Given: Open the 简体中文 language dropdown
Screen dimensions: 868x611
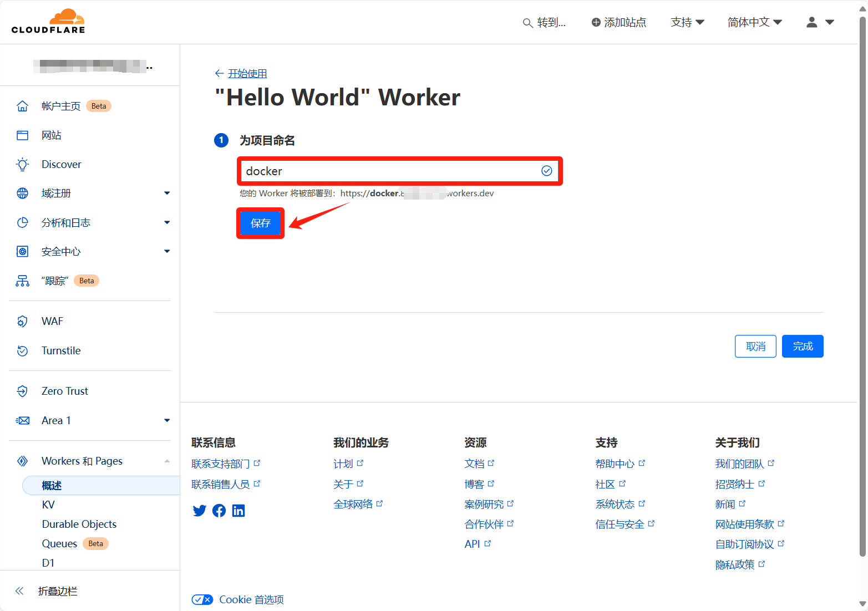Looking at the screenshot, I should 754,22.
